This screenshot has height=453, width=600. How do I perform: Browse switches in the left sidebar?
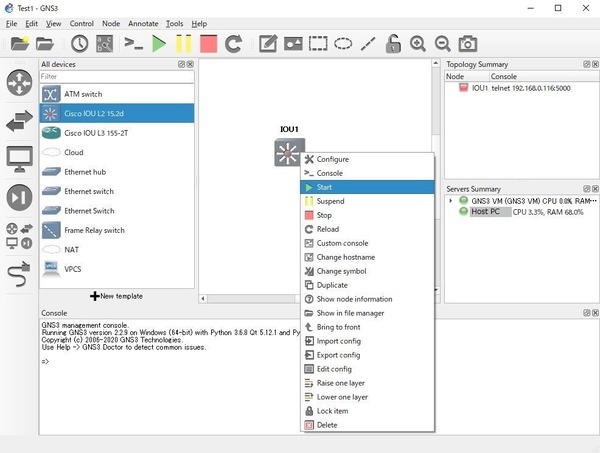[19, 121]
